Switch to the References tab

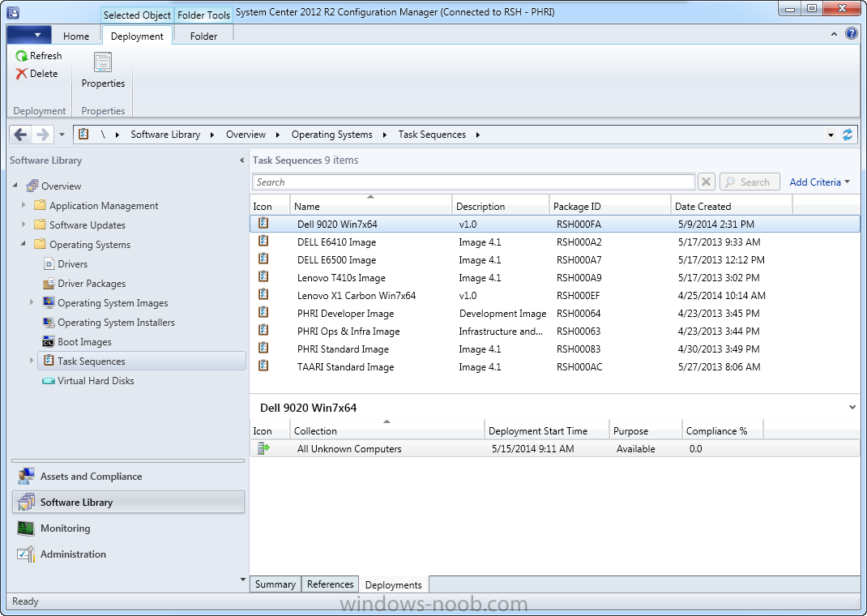point(330,584)
